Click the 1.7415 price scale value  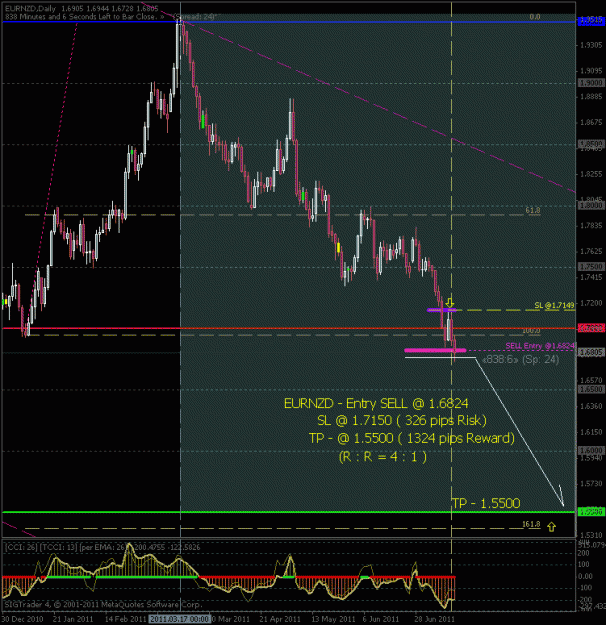coord(591,277)
